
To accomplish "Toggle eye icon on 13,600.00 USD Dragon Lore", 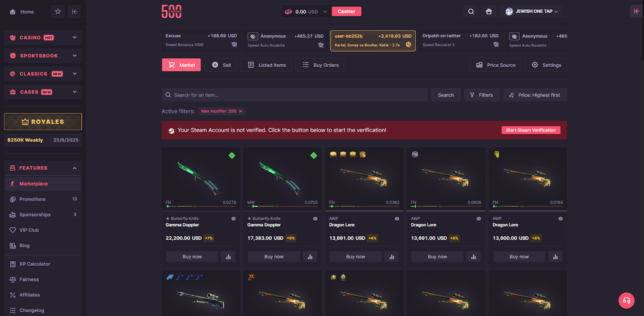I will (x=560, y=219).
